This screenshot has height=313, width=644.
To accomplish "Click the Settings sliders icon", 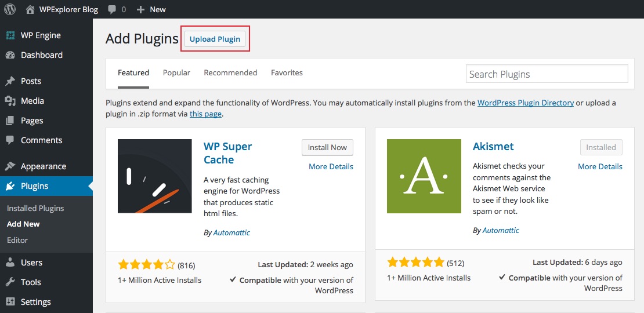I will click(10, 302).
